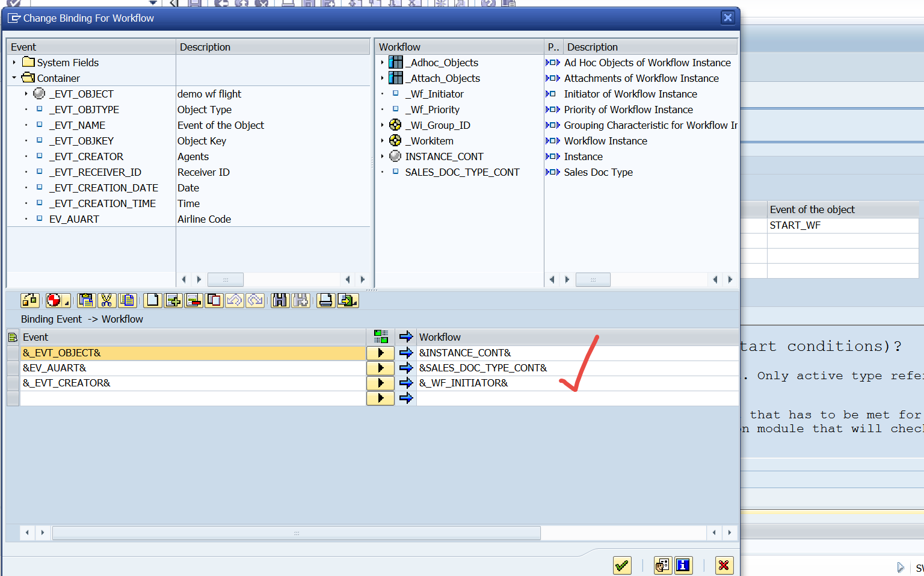
Task: Confirm binding with the green checkmark button
Action: [622, 565]
